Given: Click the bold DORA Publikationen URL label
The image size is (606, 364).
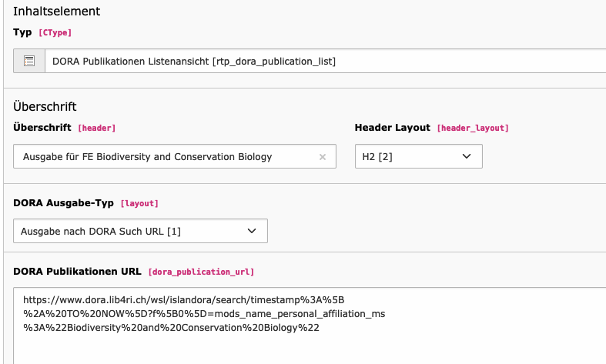Looking at the screenshot, I should point(77,271).
